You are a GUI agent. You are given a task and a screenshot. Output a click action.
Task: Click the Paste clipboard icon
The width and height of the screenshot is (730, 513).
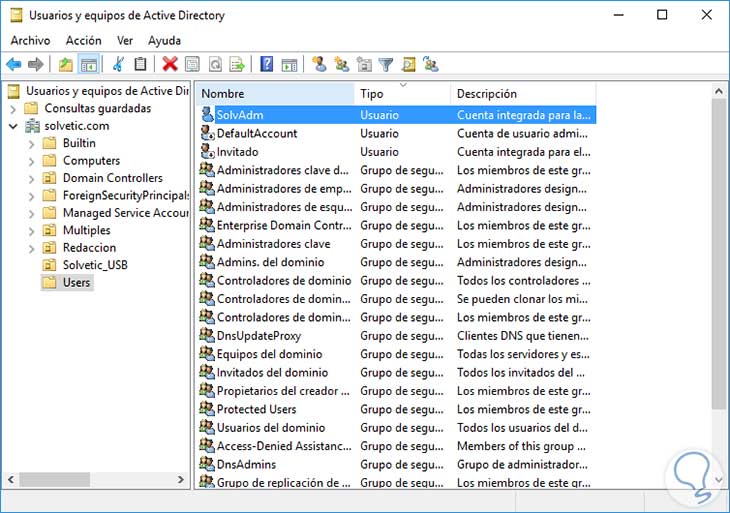[140, 64]
